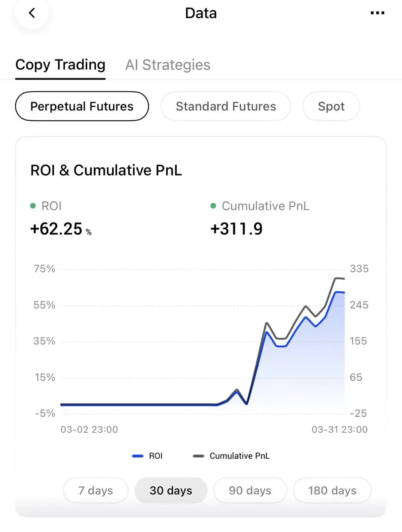Tap the back arrow icon
This screenshot has width=402, height=532.
click(31, 13)
